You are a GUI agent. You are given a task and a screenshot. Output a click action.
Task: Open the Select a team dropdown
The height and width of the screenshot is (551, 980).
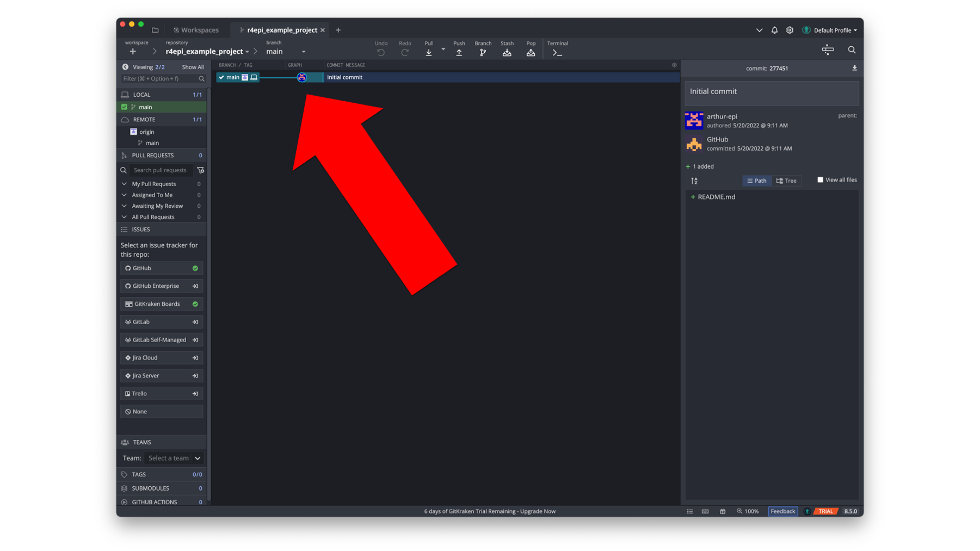(x=174, y=458)
